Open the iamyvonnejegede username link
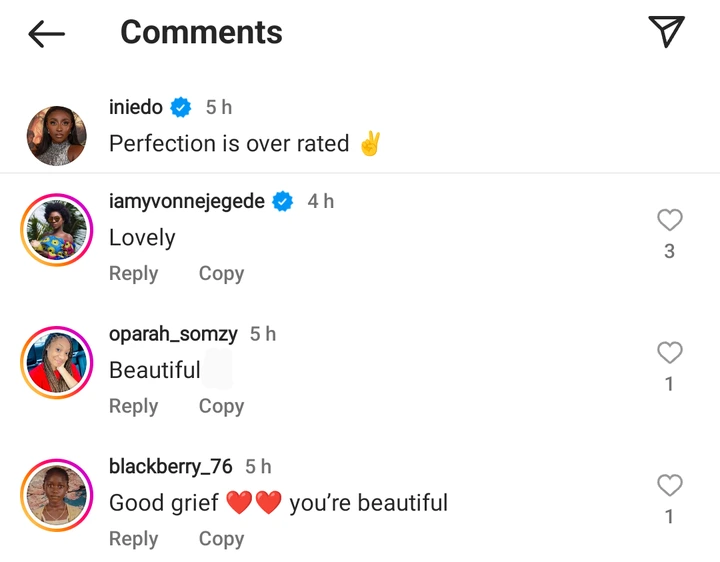Image resolution: width=720 pixels, height=562 pixels. tap(186, 201)
